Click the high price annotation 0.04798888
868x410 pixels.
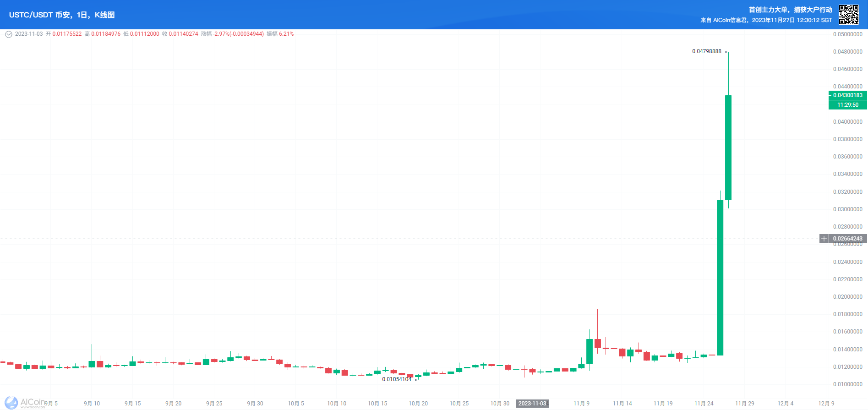[706, 51]
